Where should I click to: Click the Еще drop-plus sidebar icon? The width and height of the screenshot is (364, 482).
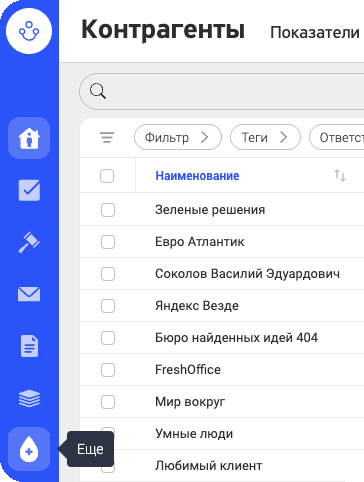pyautogui.click(x=29, y=449)
